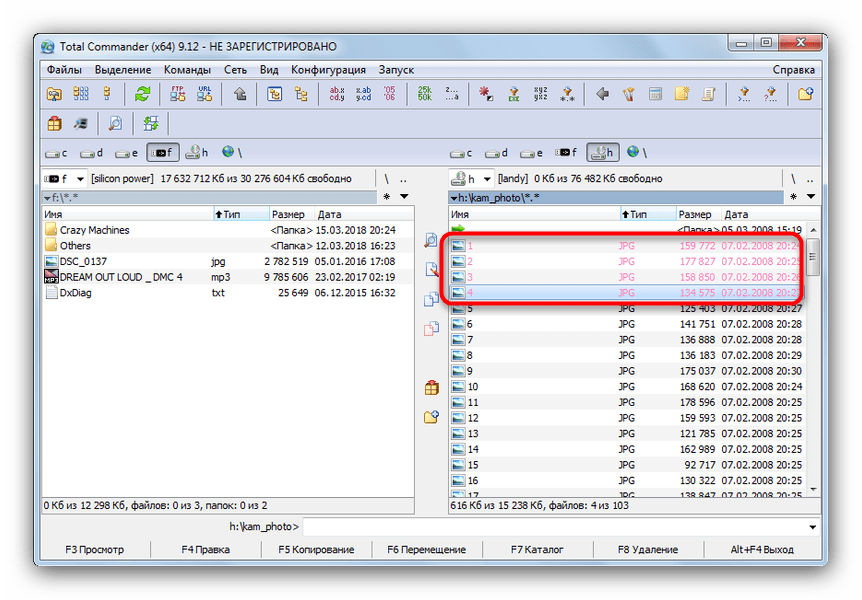Screen dimensions: 862x600
Task: Click the F5 Копирование button
Action: pos(316,549)
